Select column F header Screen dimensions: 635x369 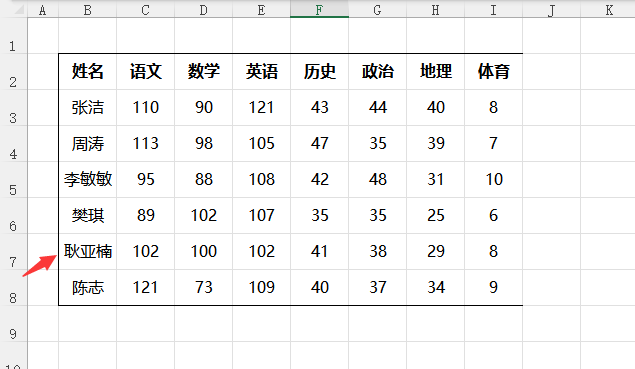pos(319,10)
